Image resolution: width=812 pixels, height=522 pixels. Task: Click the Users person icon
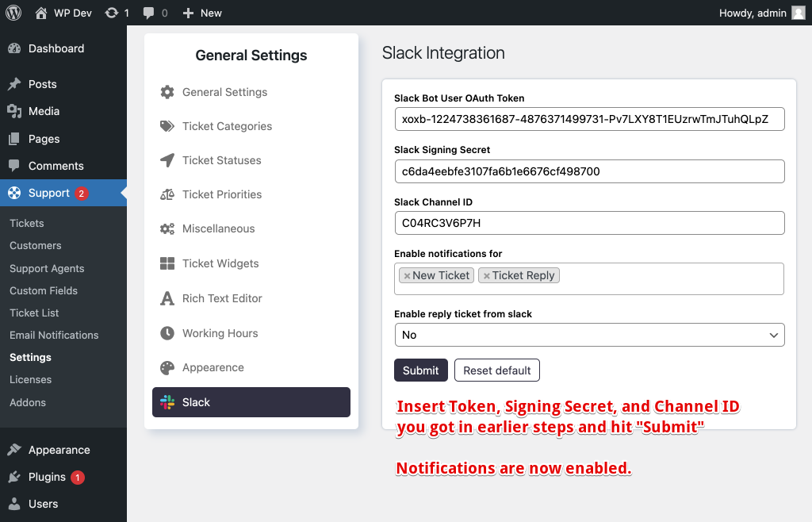click(x=14, y=503)
